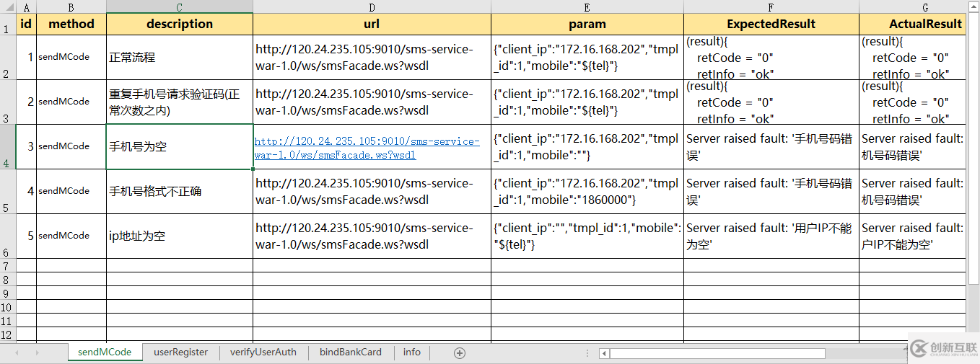980x364 pixels.
Task: Open the sms-service hyperlink in row 4
Action: point(367,148)
